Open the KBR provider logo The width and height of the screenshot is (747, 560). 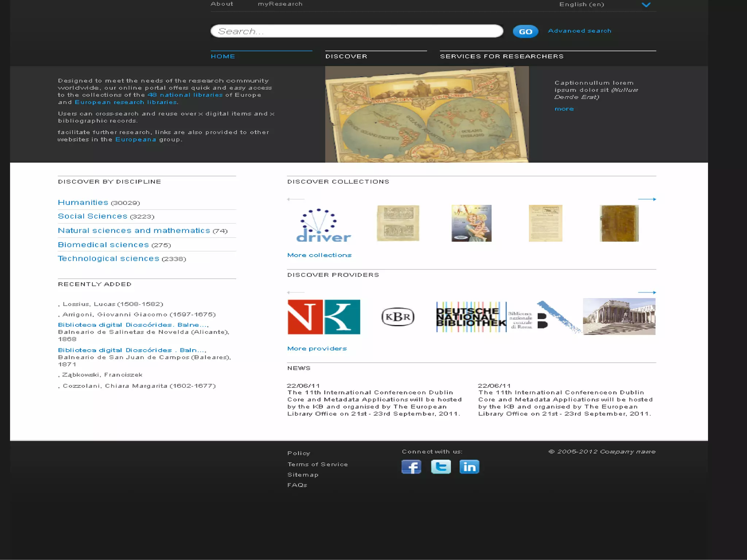pyautogui.click(x=398, y=316)
